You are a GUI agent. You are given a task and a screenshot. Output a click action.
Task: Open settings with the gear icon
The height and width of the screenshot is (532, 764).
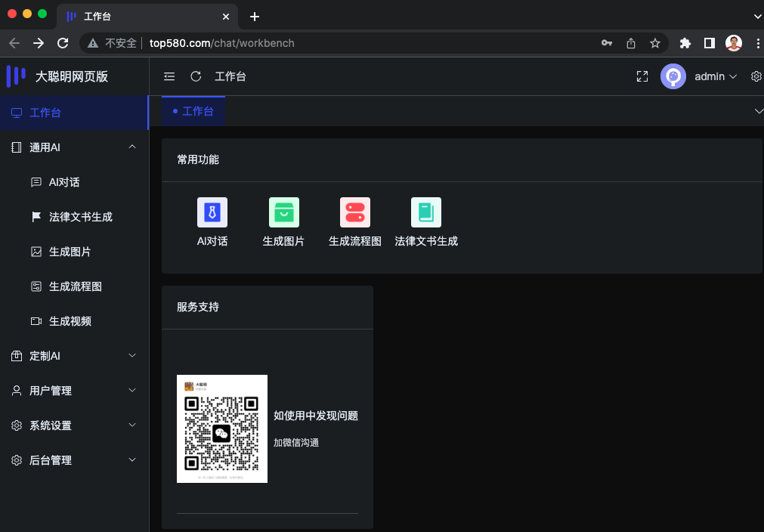tap(756, 76)
